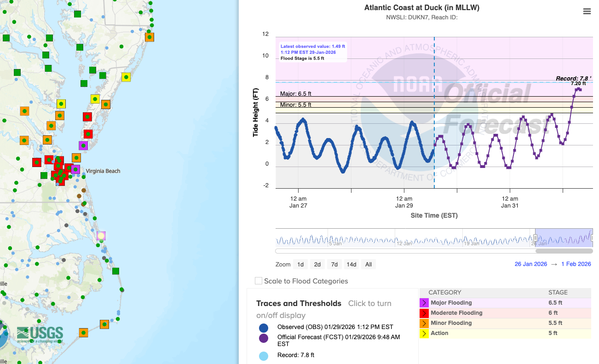
Task: Click the 1 Feb 2026 end date
Action: pos(576,264)
